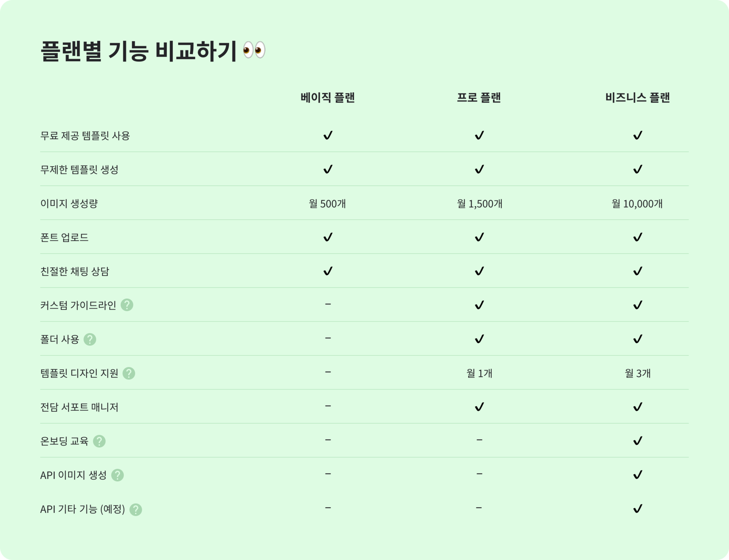Click 프로 플랜 checkmark for 전담 서포트 매니저
This screenshot has height=560, width=729.
click(x=480, y=407)
